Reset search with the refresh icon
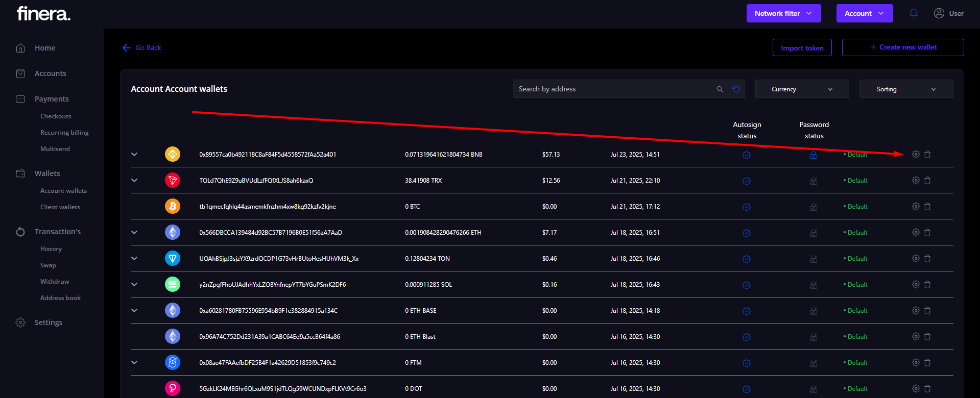The height and width of the screenshot is (398, 980). 736,89
